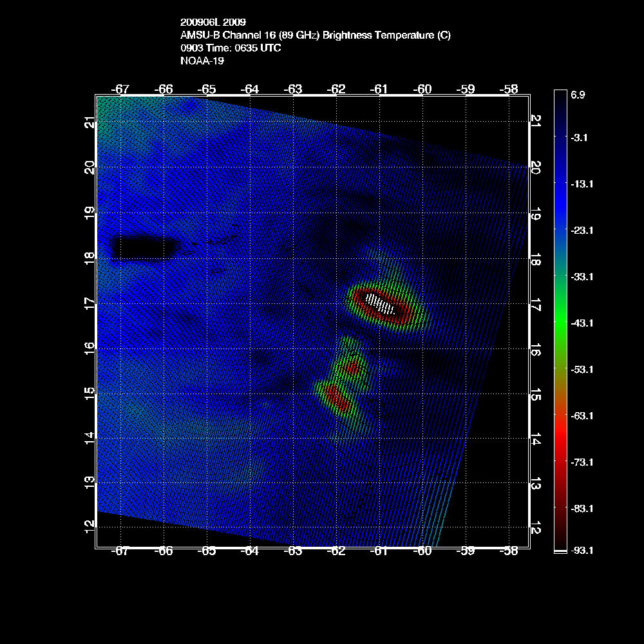Click the top axis longitude label "-58"
This screenshot has width=644, height=644.
(x=509, y=89)
